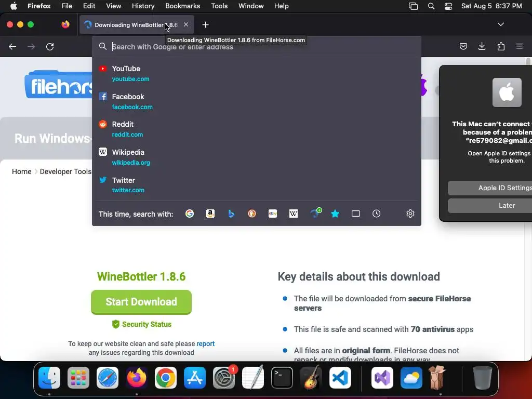Search this time with Wikipedia icon
532x399 pixels.
click(294, 214)
